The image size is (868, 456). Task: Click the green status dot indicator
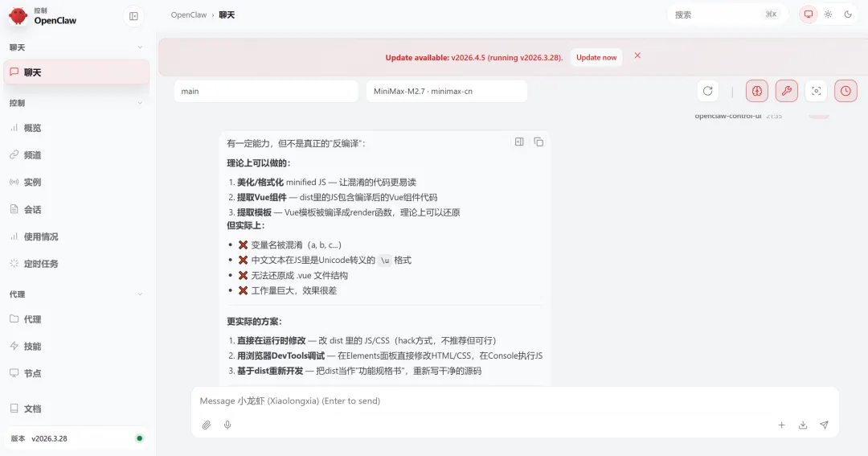click(140, 438)
